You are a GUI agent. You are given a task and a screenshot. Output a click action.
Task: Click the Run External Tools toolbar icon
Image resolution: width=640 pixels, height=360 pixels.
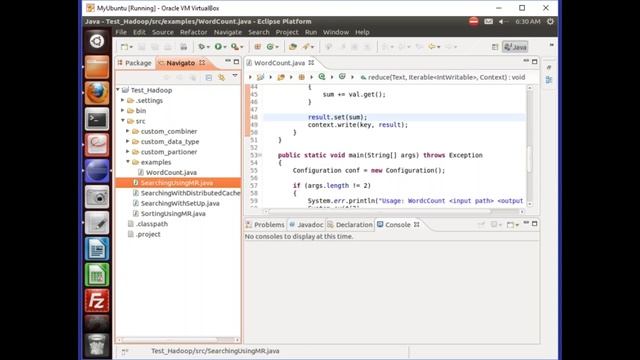tap(235, 47)
